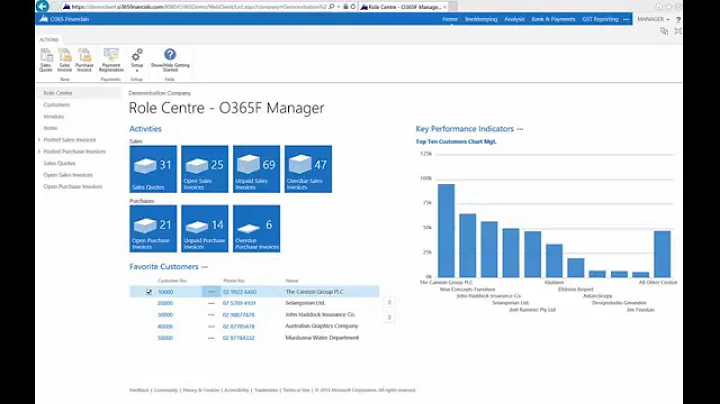
Task: Click the O365 Financials logo
Action: pos(64,19)
